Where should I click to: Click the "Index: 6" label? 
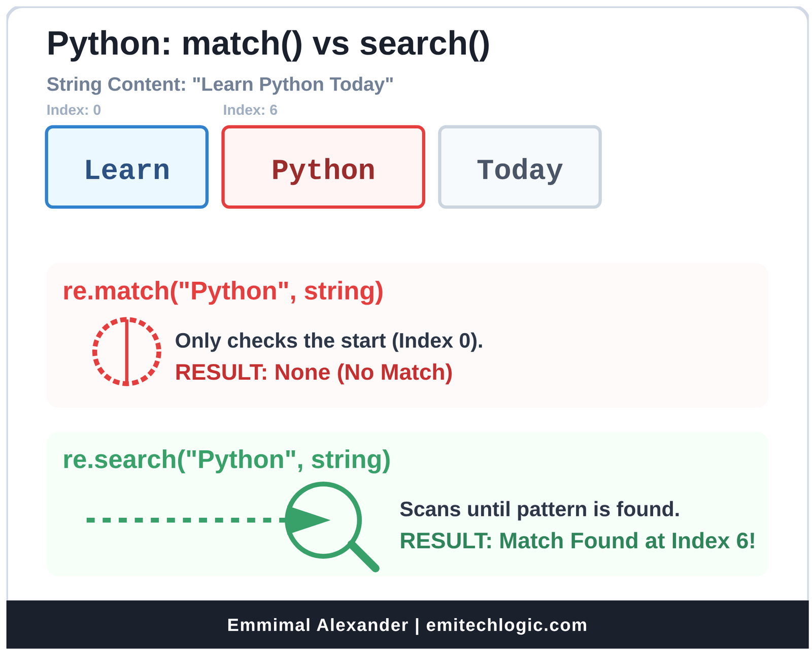(x=250, y=110)
